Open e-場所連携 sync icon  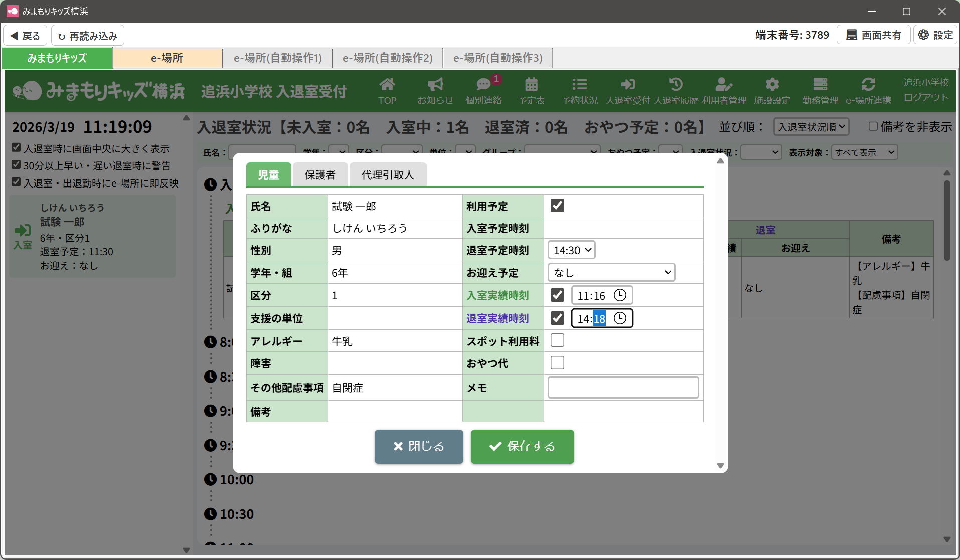click(868, 91)
